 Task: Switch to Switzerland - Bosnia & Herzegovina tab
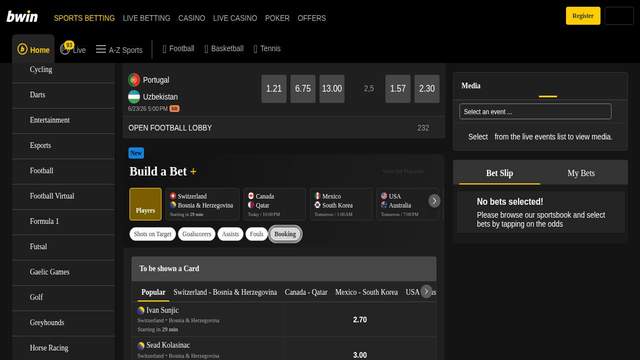click(225, 292)
